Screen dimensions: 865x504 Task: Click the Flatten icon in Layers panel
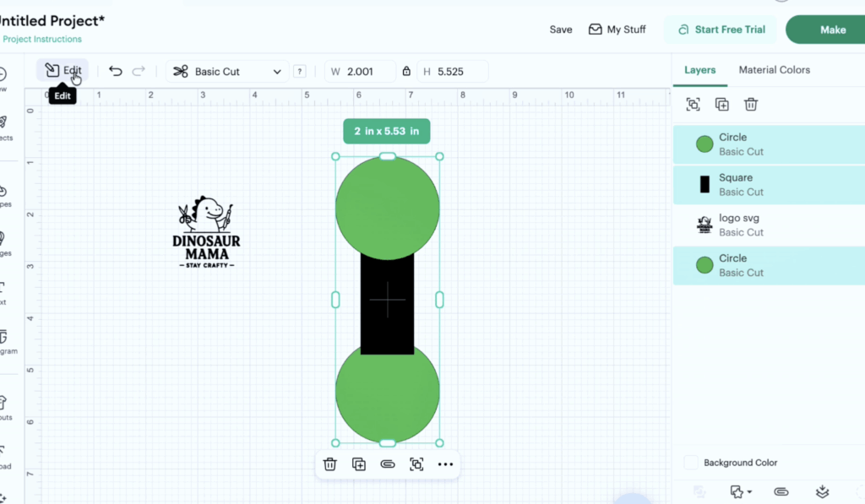pos(822,491)
